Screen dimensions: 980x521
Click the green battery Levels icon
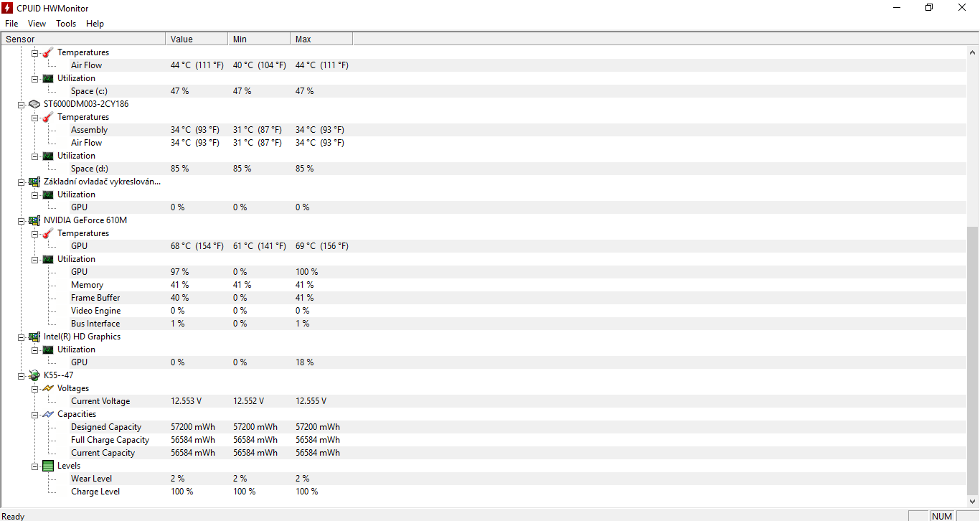[x=48, y=466]
